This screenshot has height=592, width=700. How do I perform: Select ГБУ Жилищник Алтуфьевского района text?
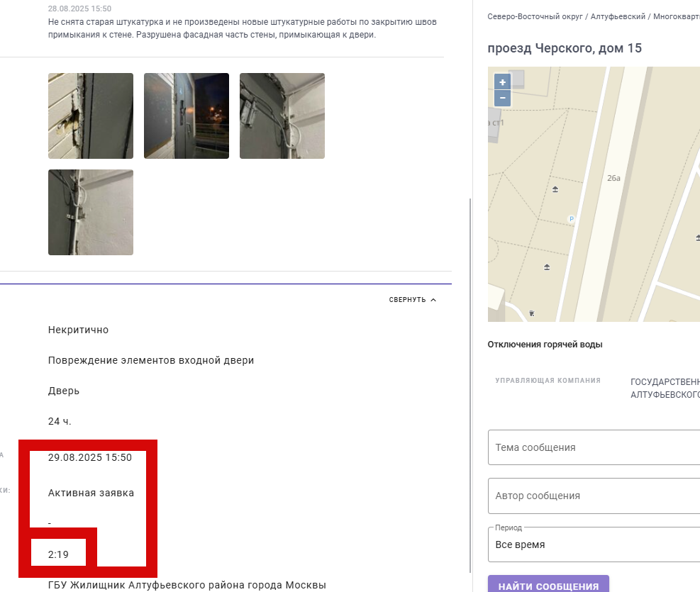click(x=187, y=585)
